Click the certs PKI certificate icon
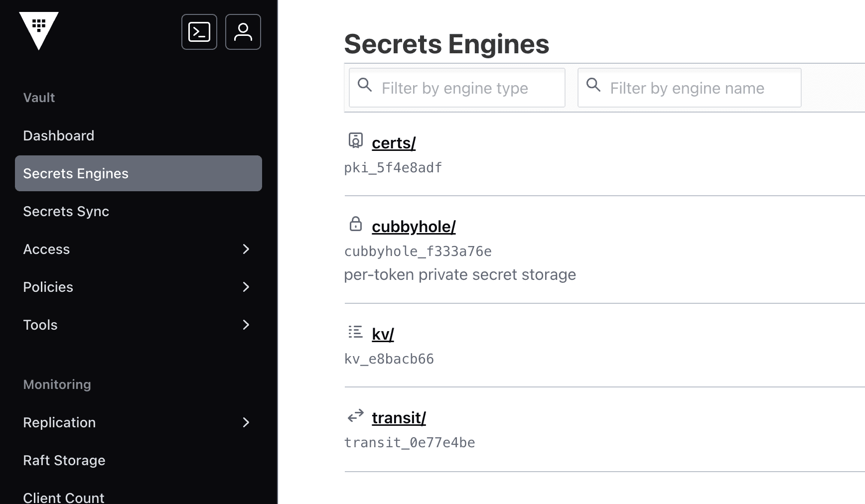Viewport: 865px width, 504px height. click(x=355, y=141)
